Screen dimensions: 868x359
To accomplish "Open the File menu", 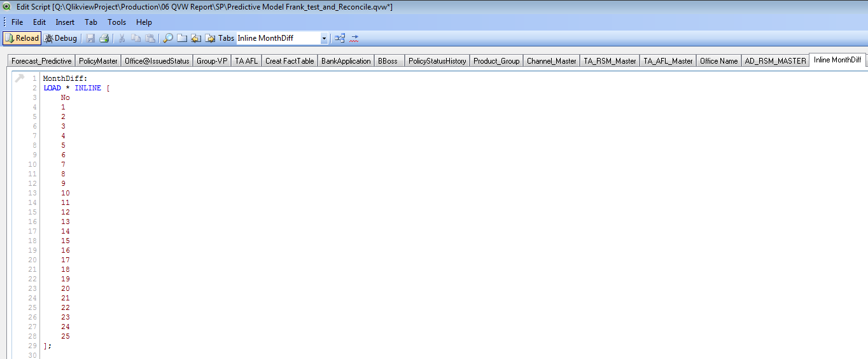I will point(17,22).
